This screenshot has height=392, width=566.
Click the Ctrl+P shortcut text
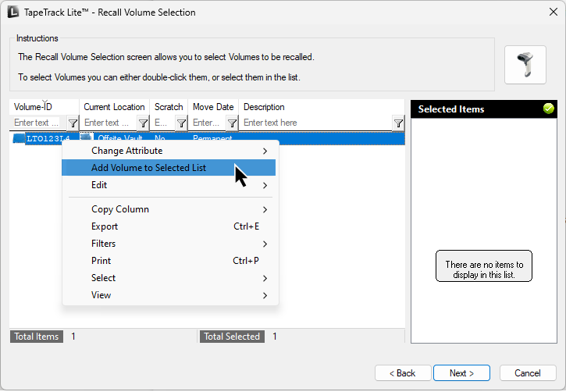[246, 261]
